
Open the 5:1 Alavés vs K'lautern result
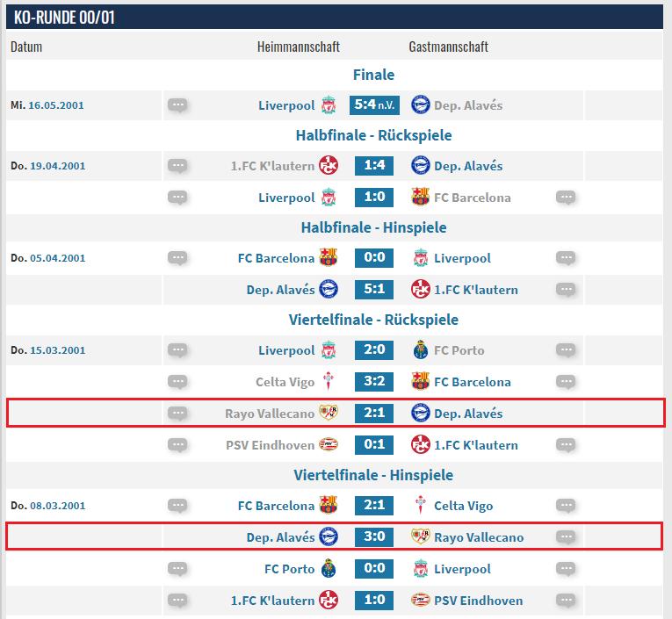[374, 290]
